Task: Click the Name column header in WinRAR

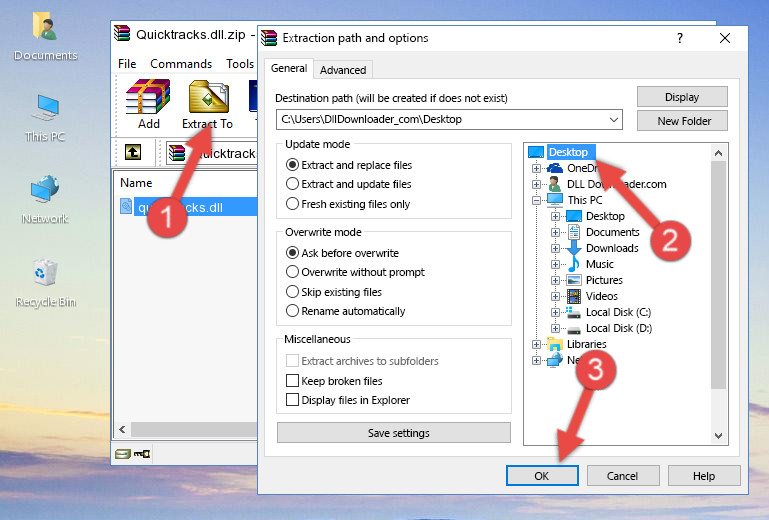Action: 136,182
